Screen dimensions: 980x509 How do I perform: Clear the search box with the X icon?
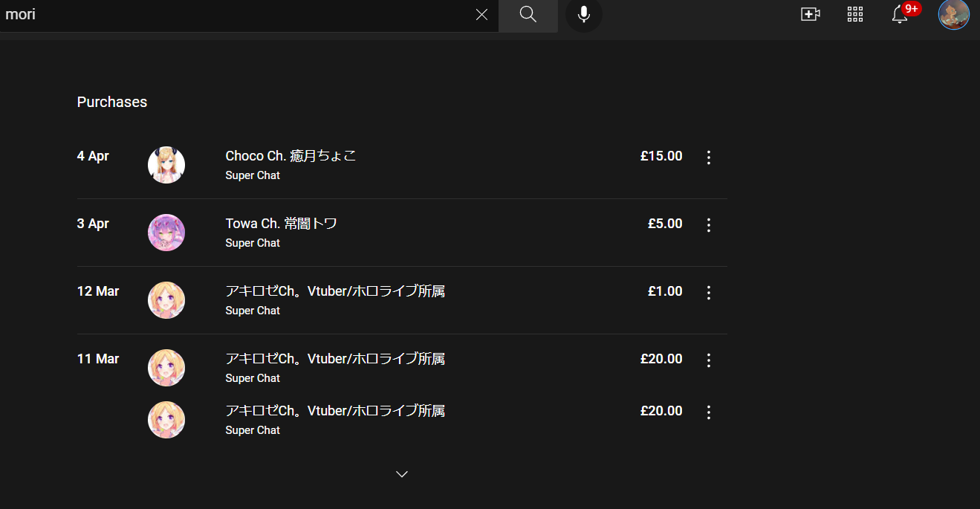pos(481,15)
